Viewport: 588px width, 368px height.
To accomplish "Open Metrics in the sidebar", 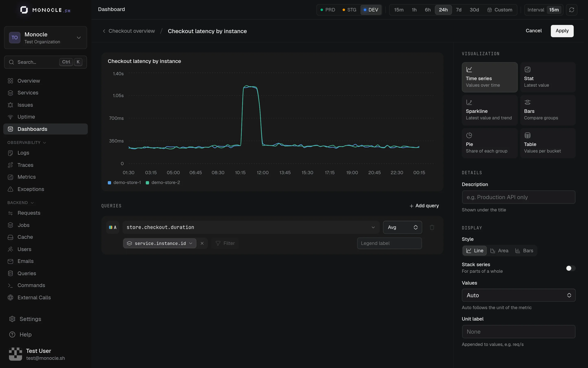I will click(x=46, y=177).
